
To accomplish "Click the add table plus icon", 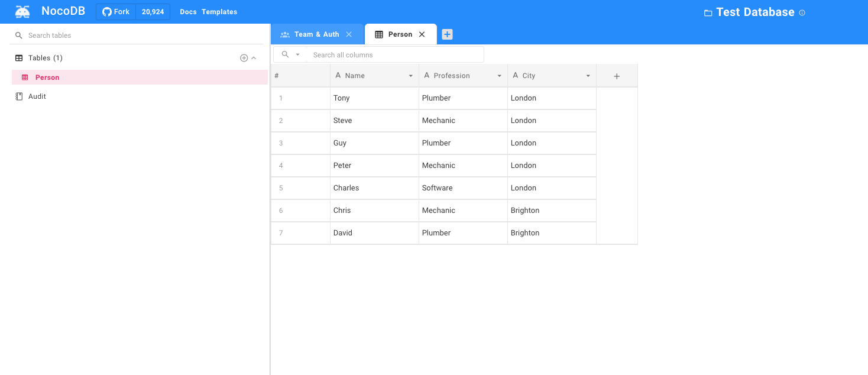I will (244, 58).
